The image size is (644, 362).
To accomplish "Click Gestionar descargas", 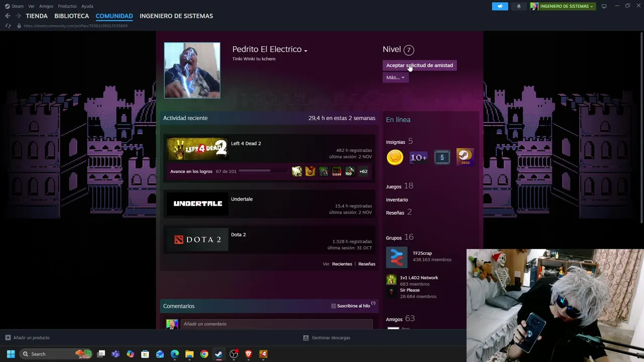I will click(x=331, y=337).
